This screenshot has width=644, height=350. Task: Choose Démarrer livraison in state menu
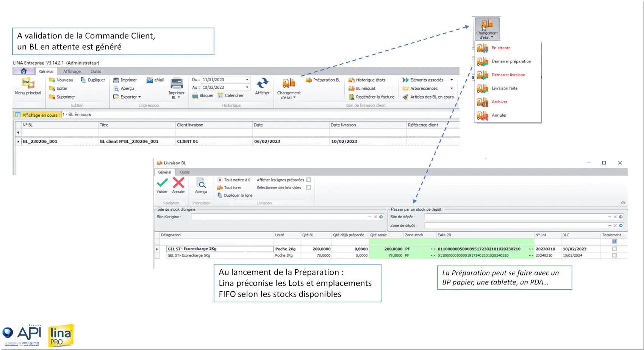point(508,75)
